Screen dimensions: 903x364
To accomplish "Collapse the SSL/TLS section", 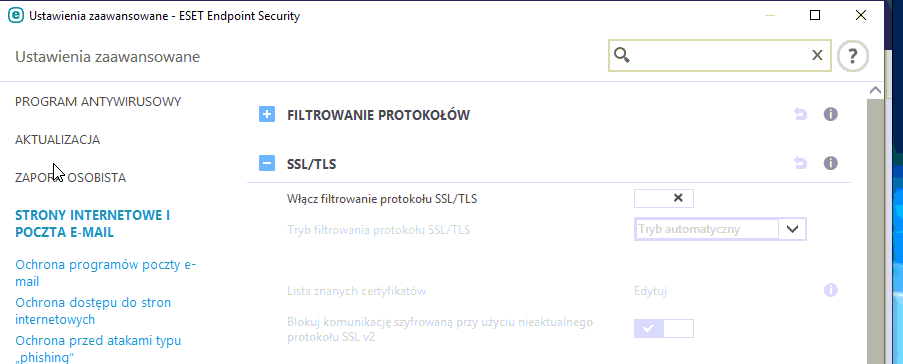I will (x=267, y=164).
